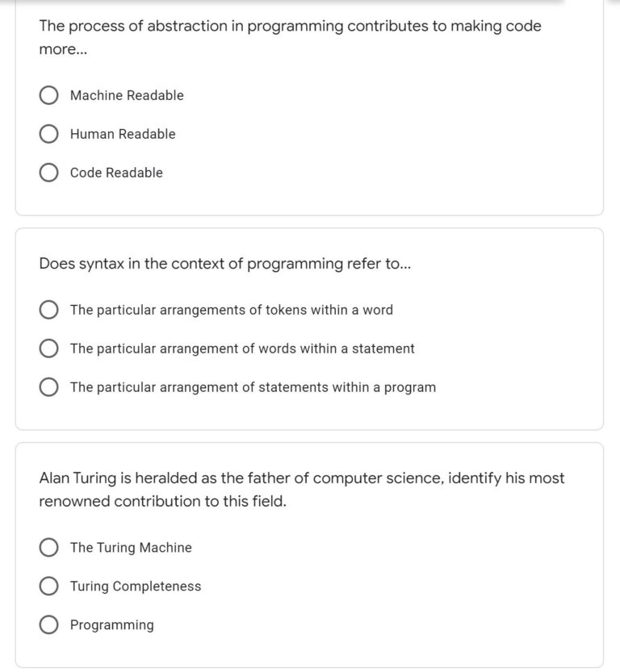Click "arrangement of words within a statement" text
This screenshot has height=672, width=620.
tap(242, 349)
